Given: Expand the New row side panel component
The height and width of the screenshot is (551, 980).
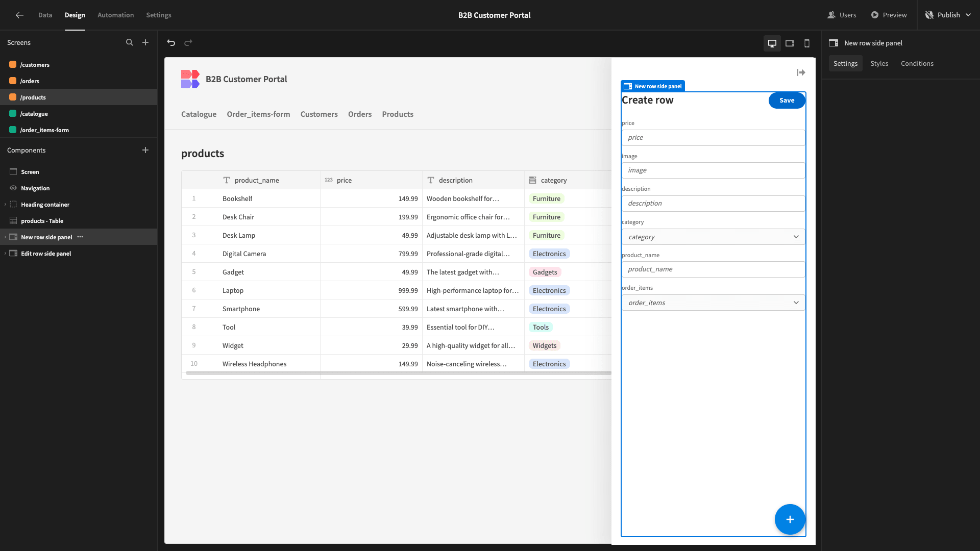Looking at the screenshot, I should click(5, 237).
